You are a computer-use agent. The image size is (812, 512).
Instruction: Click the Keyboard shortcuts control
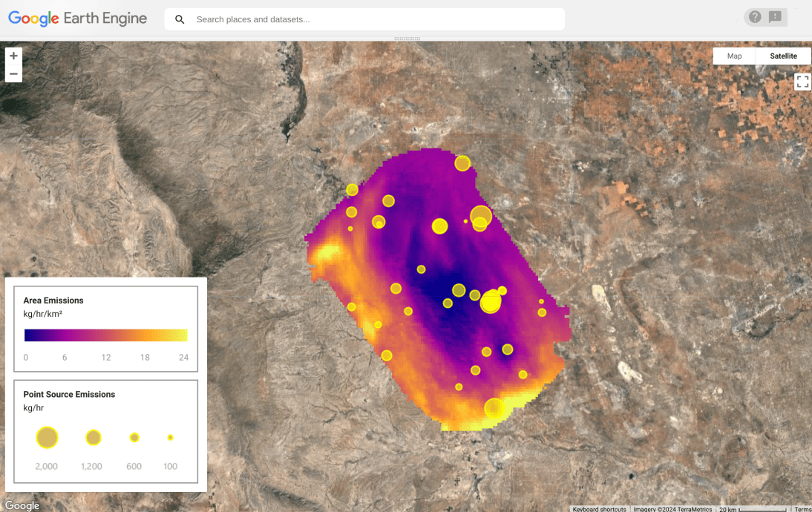tap(599, 509)
